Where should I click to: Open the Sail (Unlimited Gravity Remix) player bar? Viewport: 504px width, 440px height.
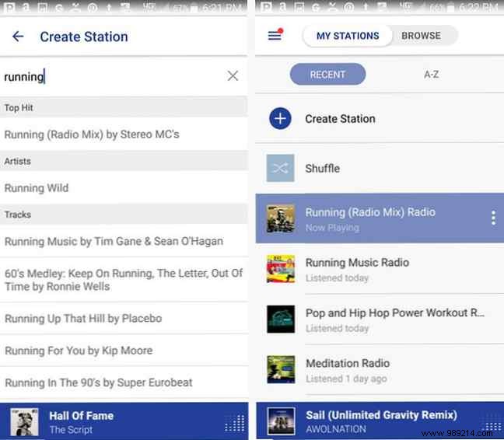380,421
